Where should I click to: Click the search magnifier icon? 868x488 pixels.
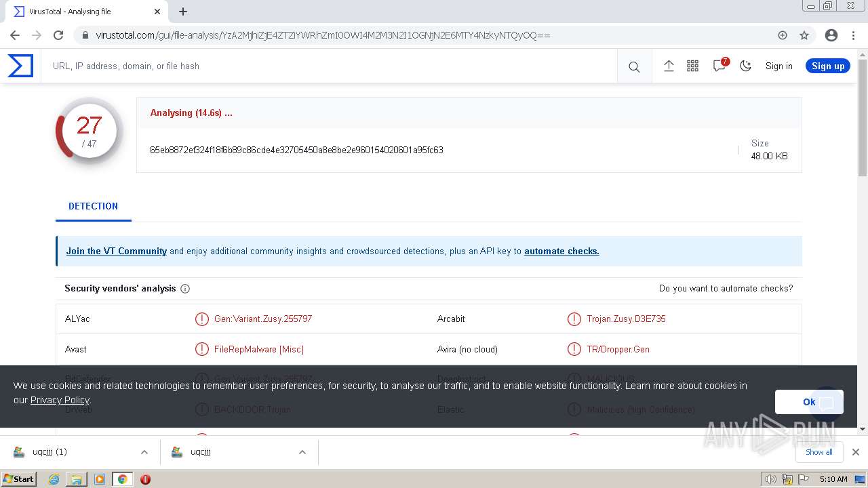point(634,66)
